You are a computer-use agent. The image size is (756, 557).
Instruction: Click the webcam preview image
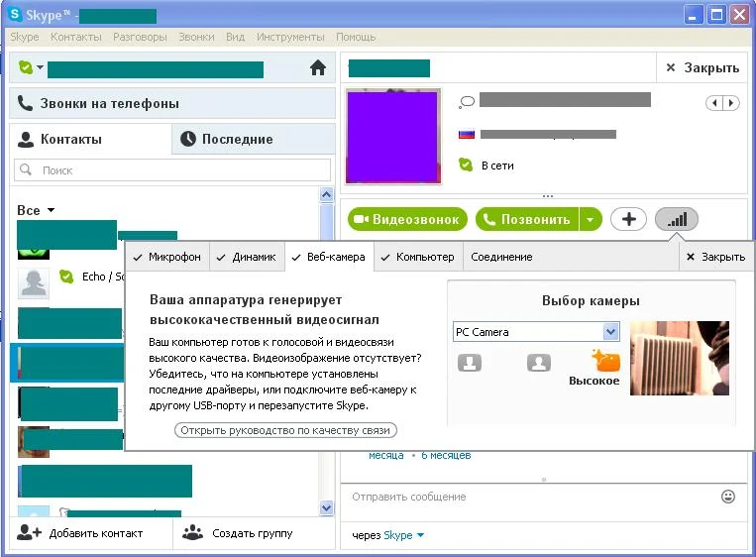pyautogui.click(x=680, y=359)
